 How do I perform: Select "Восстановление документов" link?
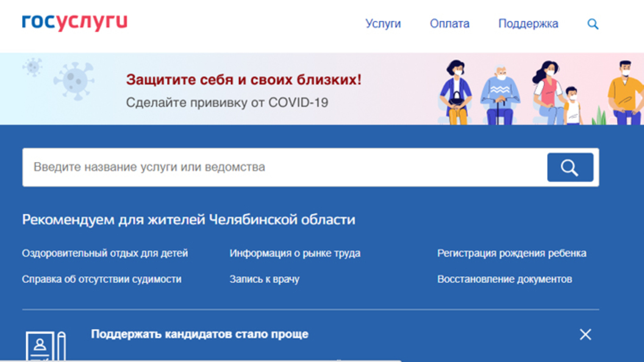coord(504,279)
